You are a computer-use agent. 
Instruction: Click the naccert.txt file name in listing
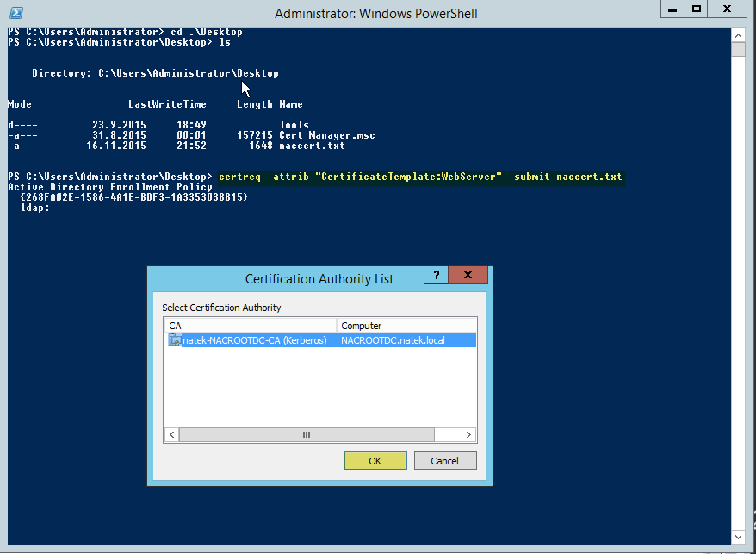pos(312,146)
